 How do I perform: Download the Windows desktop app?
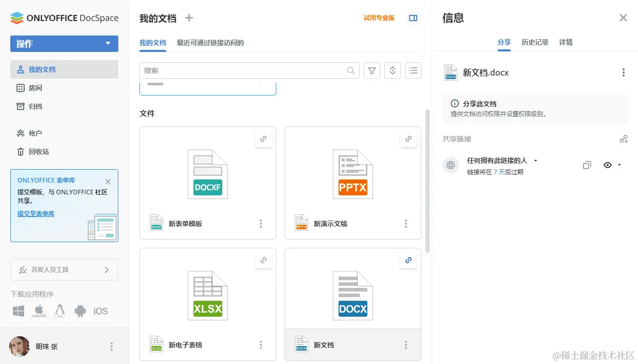pos(19,311)
